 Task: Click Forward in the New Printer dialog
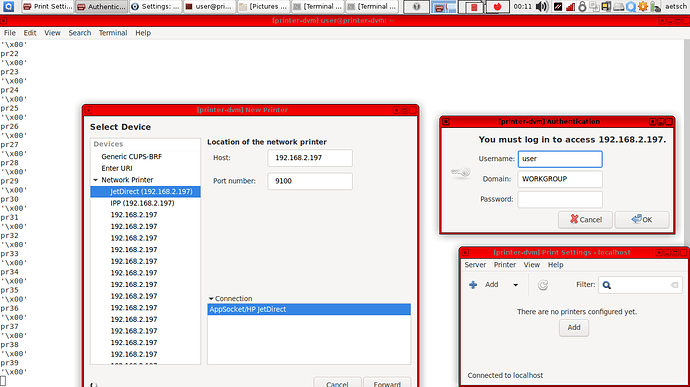(x=387, y=382)
